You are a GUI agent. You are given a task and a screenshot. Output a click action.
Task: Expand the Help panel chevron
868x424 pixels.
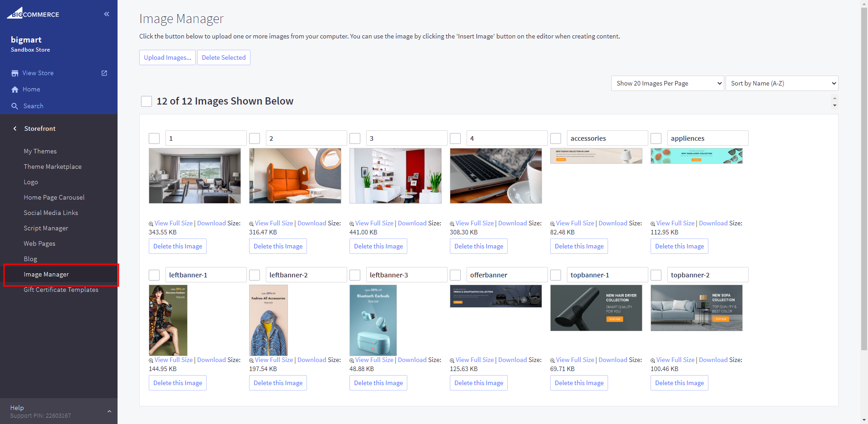[x=109, y=411]
